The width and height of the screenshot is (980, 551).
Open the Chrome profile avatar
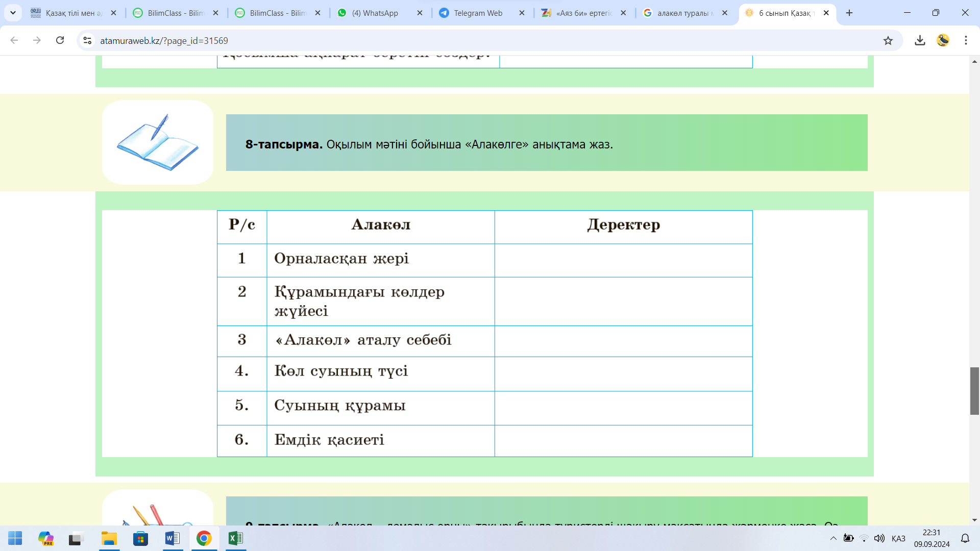943,40
